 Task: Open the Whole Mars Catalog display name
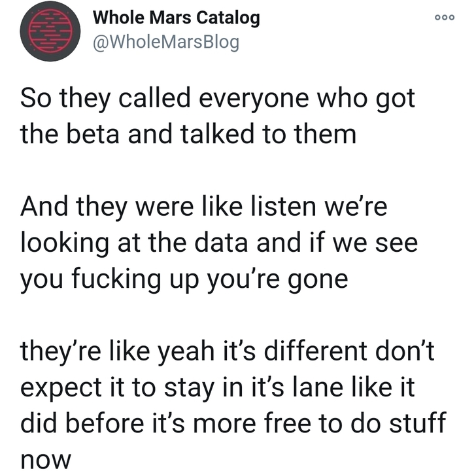tap(177, 17)
